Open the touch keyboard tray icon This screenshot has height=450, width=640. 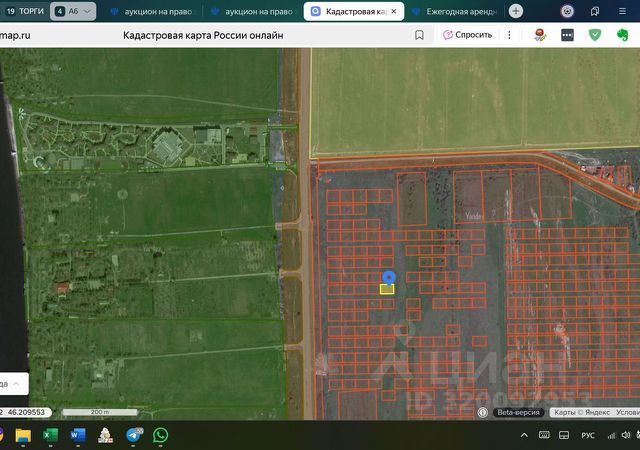pyautogui.click(x=544, y=435)
